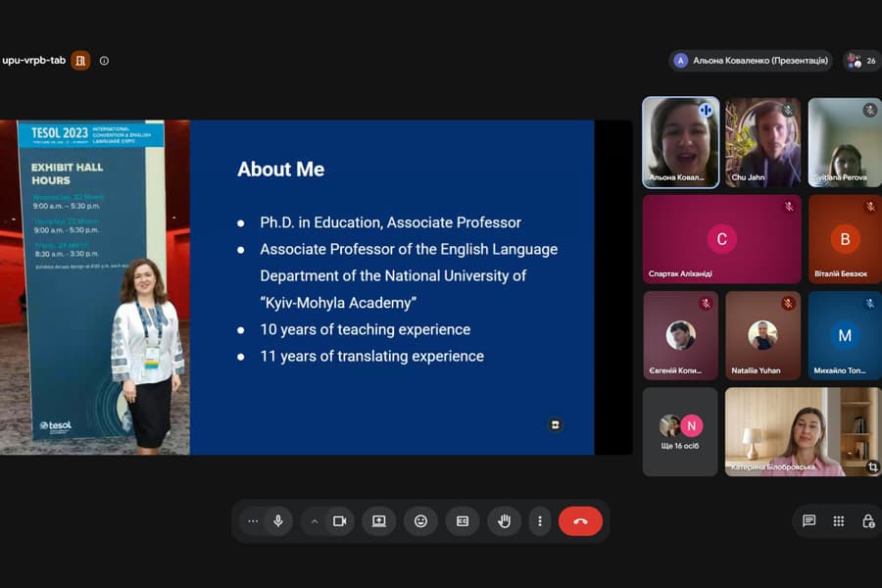Click the 'About Me' slide heading
Image resolution: width=882 pixels, height=588 pixels.
[x=280, y=170]
